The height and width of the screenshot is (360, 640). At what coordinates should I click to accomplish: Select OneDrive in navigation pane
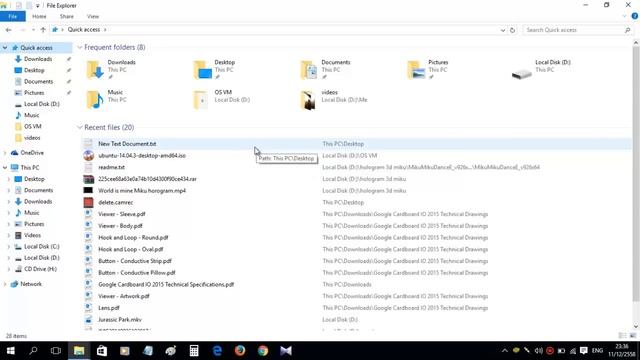(x=32, y=153)
